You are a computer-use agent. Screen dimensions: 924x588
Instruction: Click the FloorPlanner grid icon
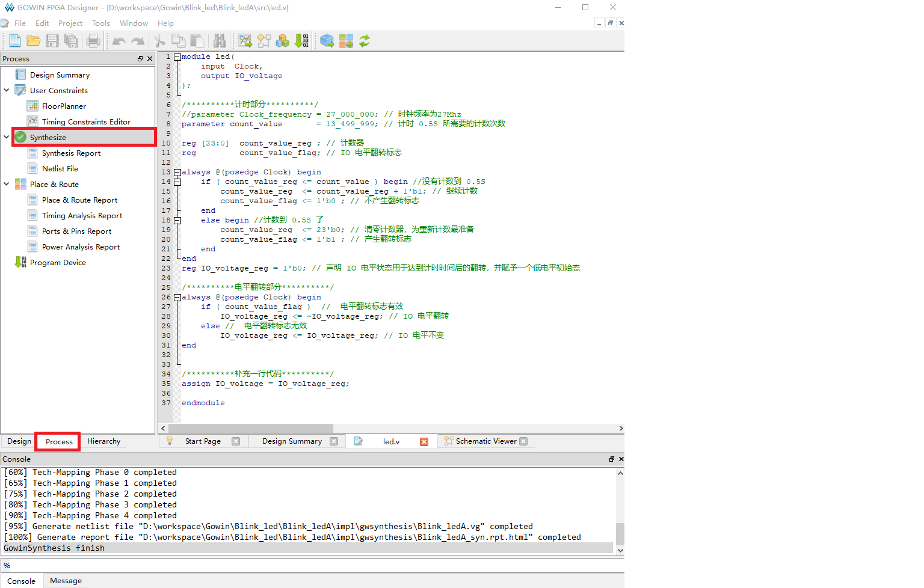click(32, 106)
